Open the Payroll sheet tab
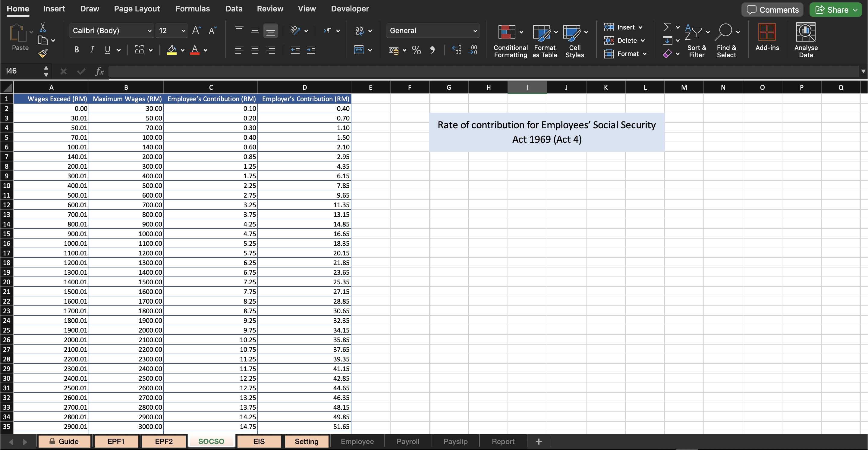 [408, 441]
